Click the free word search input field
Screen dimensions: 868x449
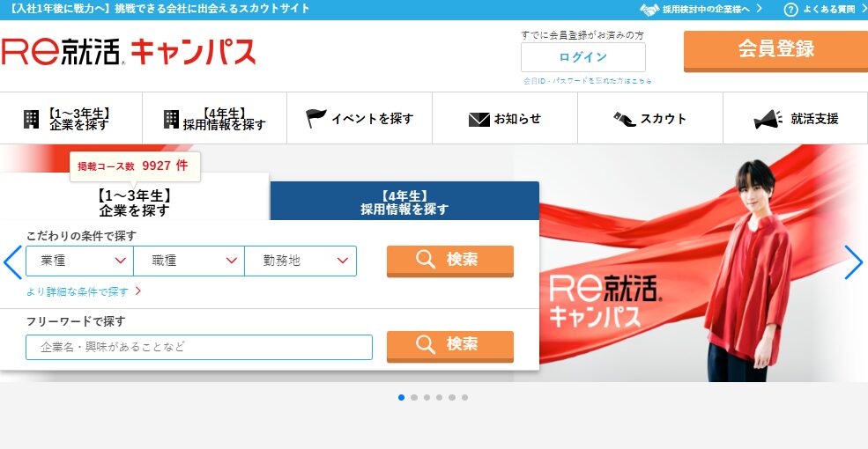point(199,347)
